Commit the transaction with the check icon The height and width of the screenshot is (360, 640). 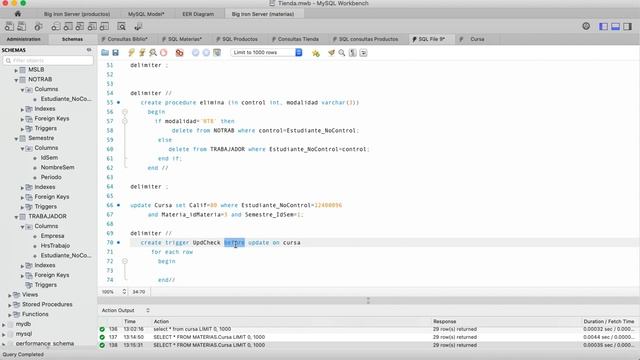(196, 53)
